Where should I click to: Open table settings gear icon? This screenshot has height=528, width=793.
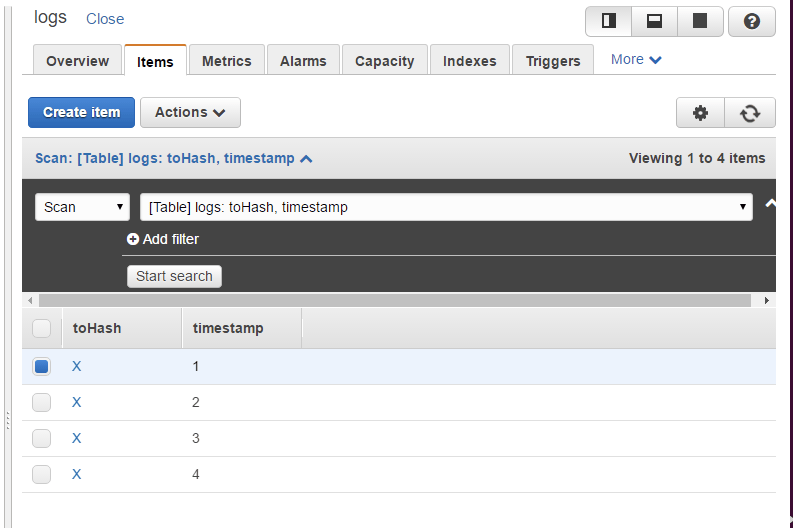700,113
